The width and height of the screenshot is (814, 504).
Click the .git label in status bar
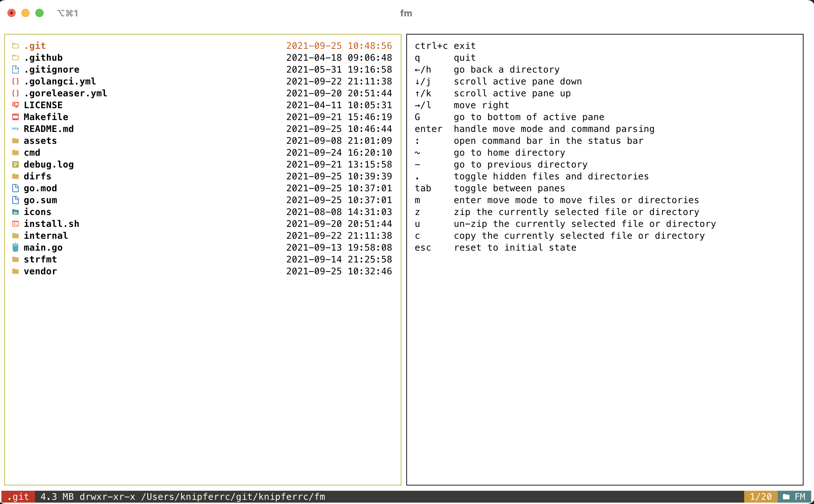(x=18, y=497)
